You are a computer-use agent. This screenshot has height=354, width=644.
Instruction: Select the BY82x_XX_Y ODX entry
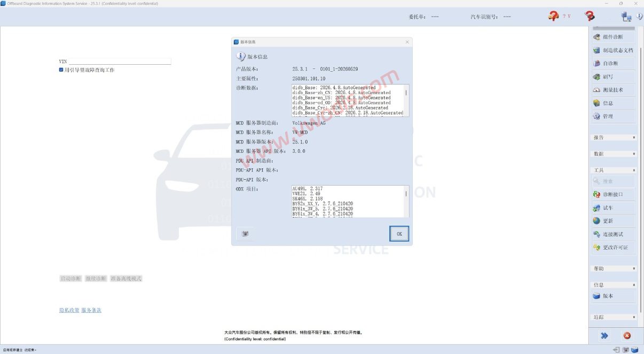click(323, 204)
